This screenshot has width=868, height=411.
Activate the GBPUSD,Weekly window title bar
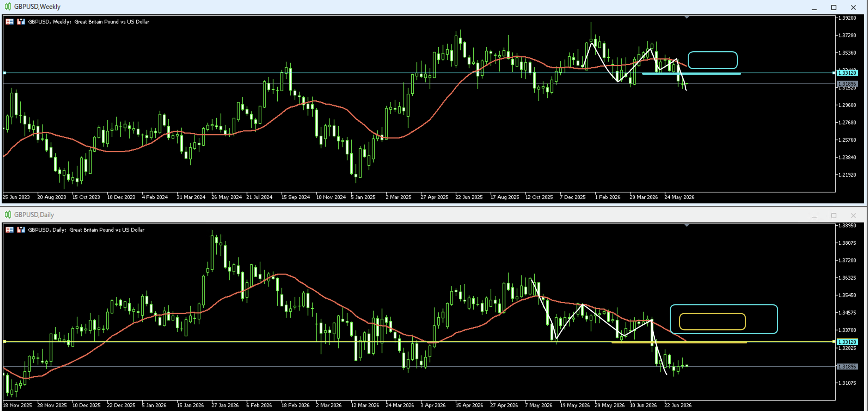click(407, 6)
